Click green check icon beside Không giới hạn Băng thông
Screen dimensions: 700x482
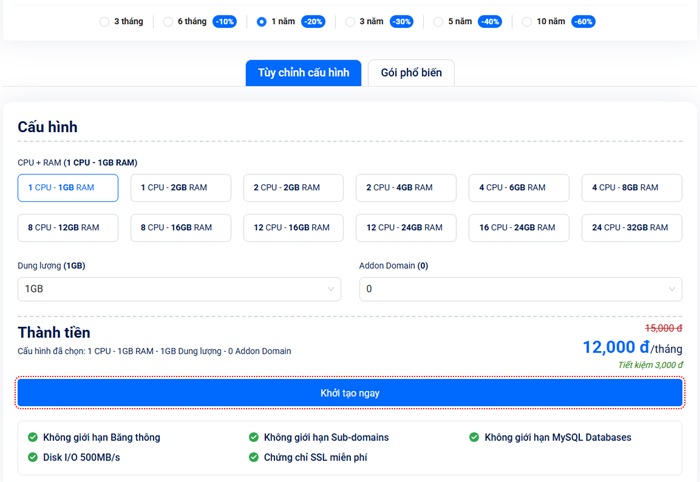click(x=33, y=437)
